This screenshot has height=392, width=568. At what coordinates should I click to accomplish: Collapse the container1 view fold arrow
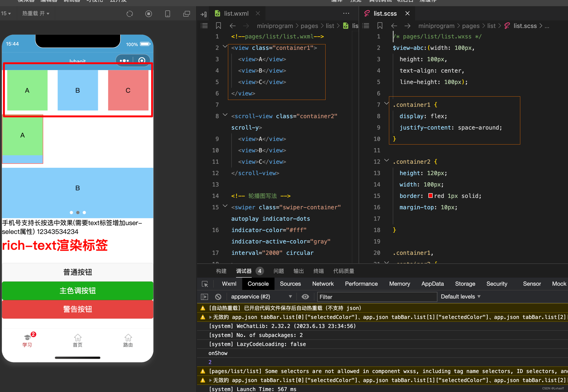[x=225, y=46]
